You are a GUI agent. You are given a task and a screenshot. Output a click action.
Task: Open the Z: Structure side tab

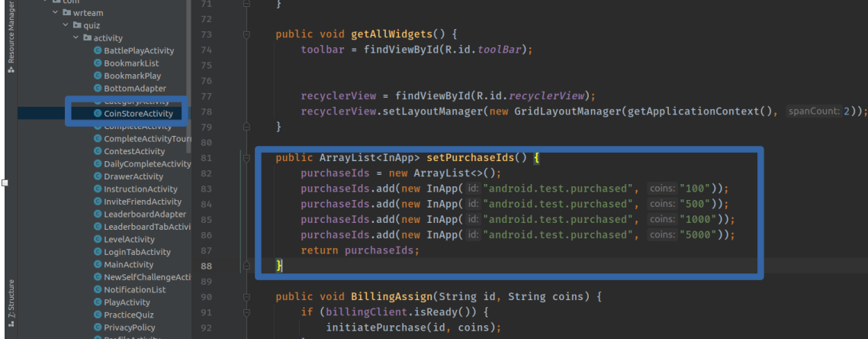click(x=11, y=303)
